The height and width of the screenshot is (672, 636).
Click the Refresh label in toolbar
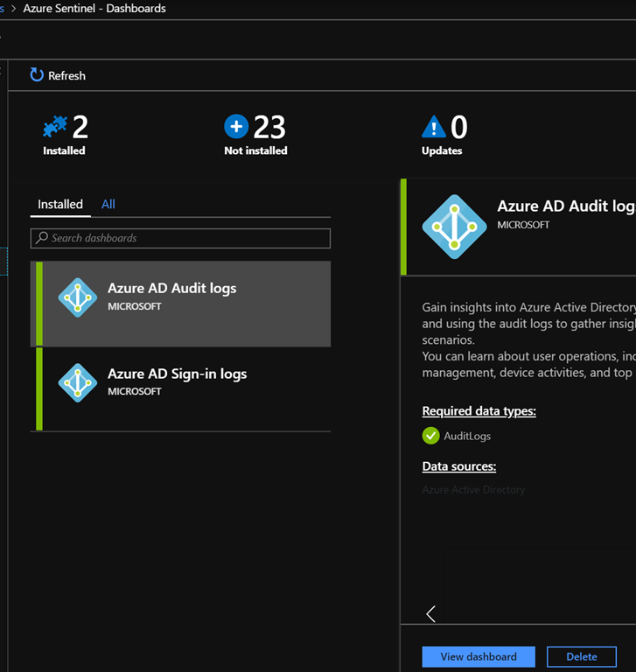point(66,76)
